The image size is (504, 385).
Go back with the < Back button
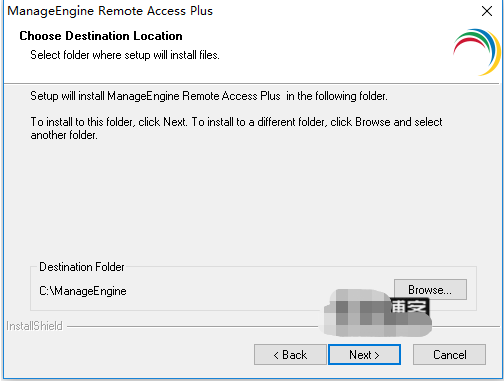tap(290, 355)
